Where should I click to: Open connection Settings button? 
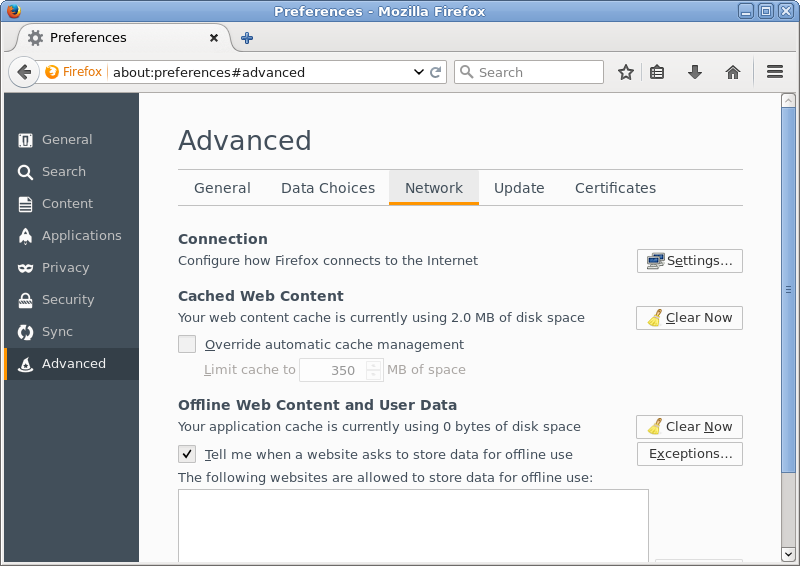click(x=689, y=261)
